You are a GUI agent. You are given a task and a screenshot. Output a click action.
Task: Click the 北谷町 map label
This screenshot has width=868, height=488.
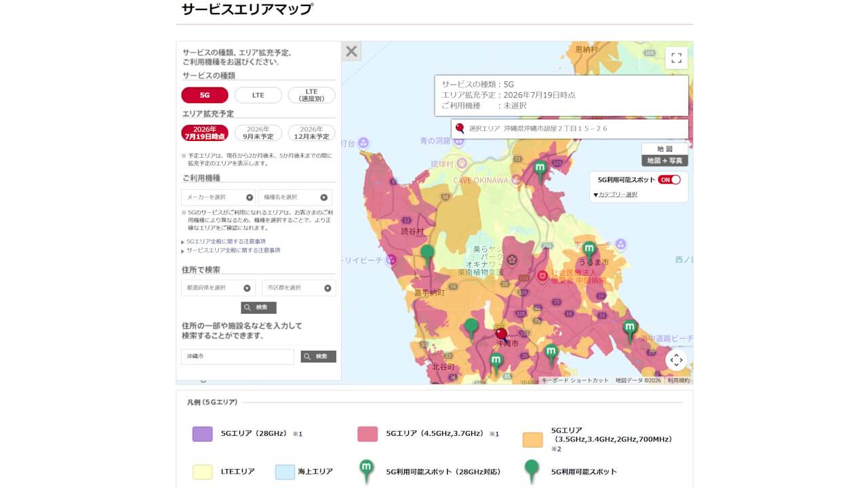click(x=442, y=367)
